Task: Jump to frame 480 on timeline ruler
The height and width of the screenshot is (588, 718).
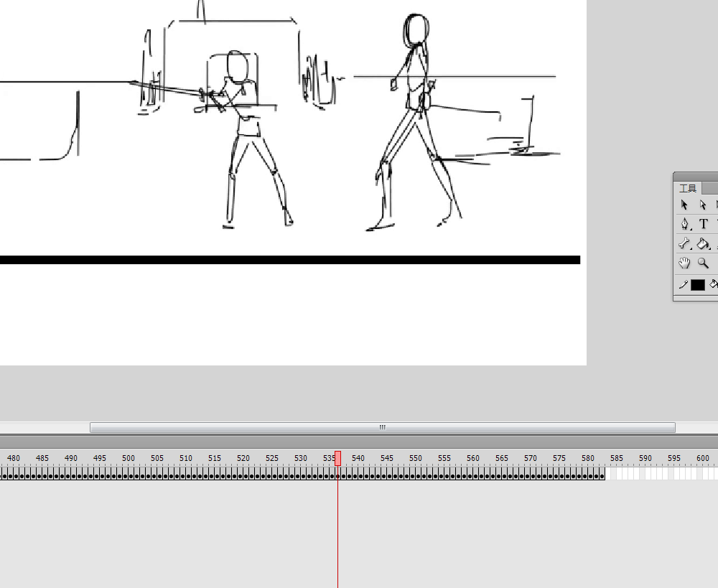Action: (x=13, y=458)
